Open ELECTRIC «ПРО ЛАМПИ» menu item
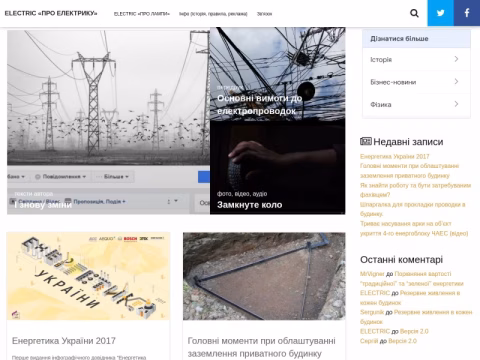 coord(142,14)
